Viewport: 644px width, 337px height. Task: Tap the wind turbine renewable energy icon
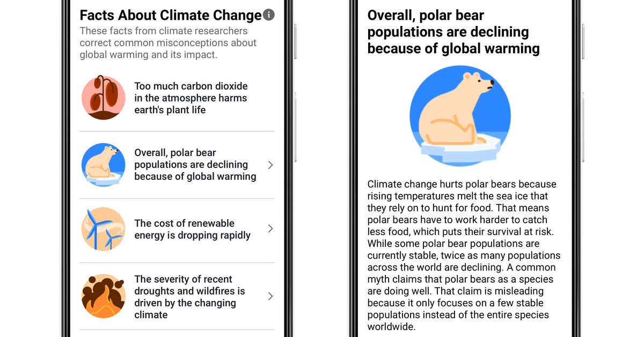pyautogui.click(x=104, y=229)
